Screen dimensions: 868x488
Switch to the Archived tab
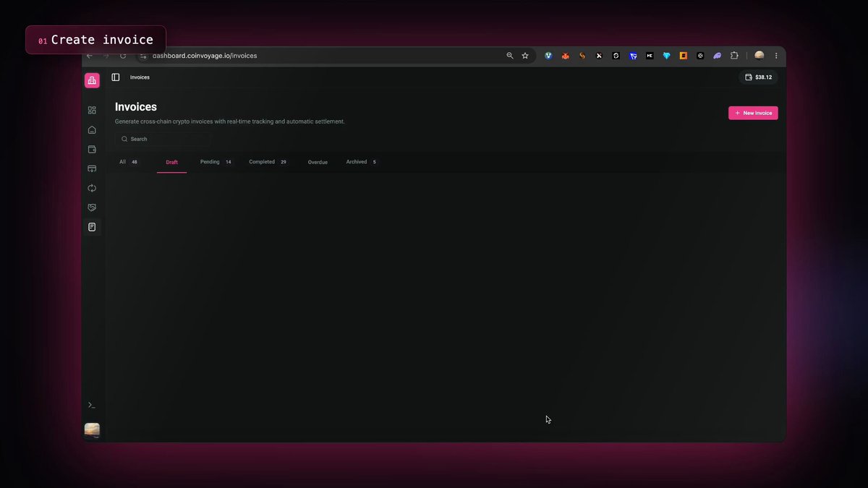(x=362, y=162)
